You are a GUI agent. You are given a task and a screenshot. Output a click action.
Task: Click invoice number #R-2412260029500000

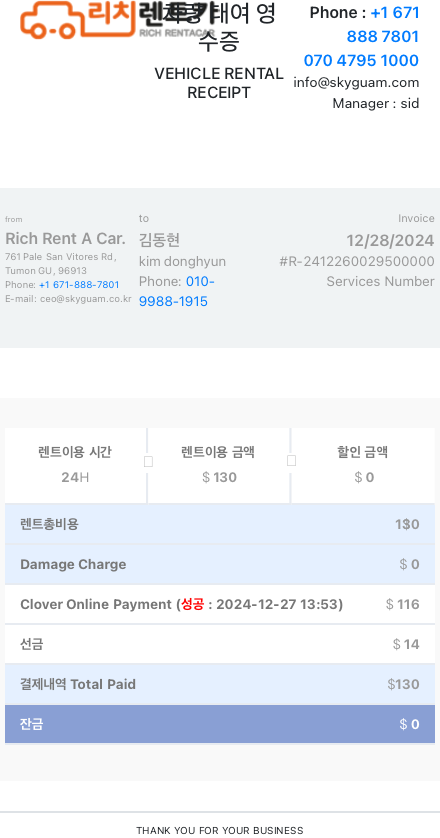(x=357, y=261)
